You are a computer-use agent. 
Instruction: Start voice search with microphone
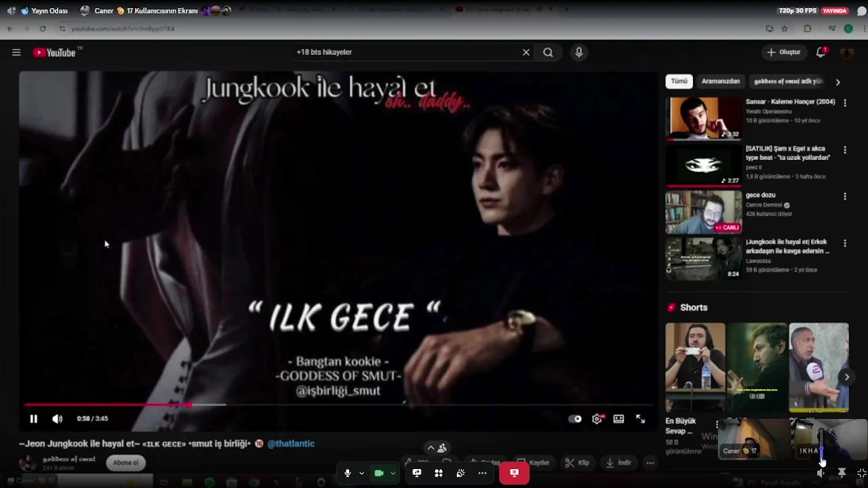pos(578,52)
